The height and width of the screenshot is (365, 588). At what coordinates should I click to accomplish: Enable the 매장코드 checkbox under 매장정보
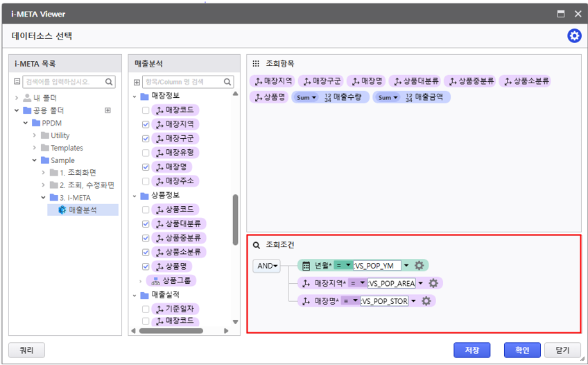coord(145,110)
